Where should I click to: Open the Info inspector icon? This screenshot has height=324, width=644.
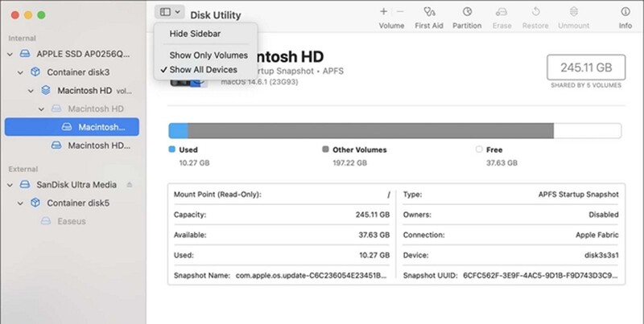tap(625, 12)
